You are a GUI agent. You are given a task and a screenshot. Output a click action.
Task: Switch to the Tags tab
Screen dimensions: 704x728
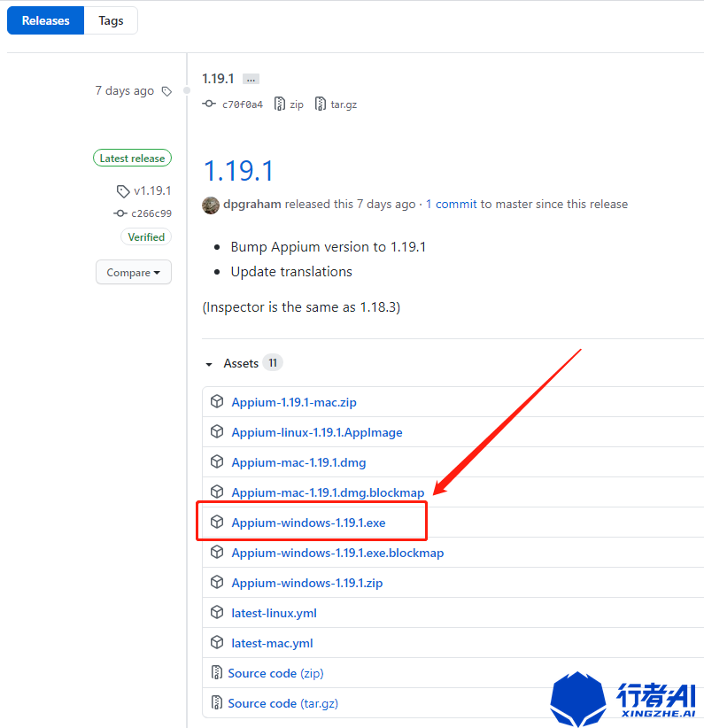111,20
